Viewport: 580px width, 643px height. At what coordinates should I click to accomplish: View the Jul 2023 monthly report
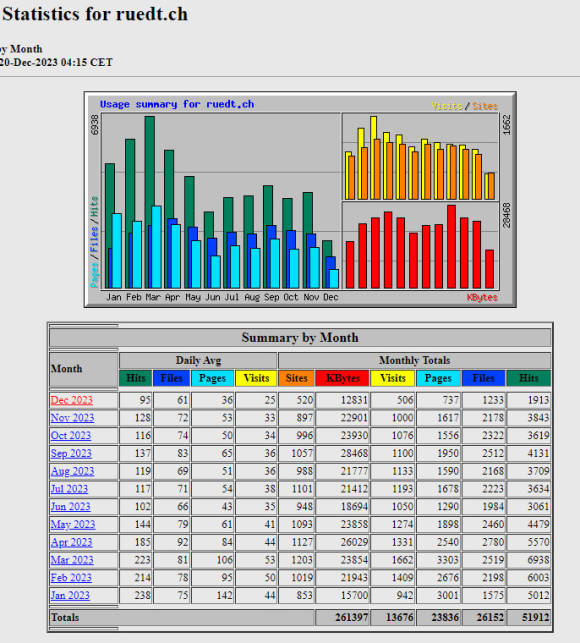click(x=69, y=489)
